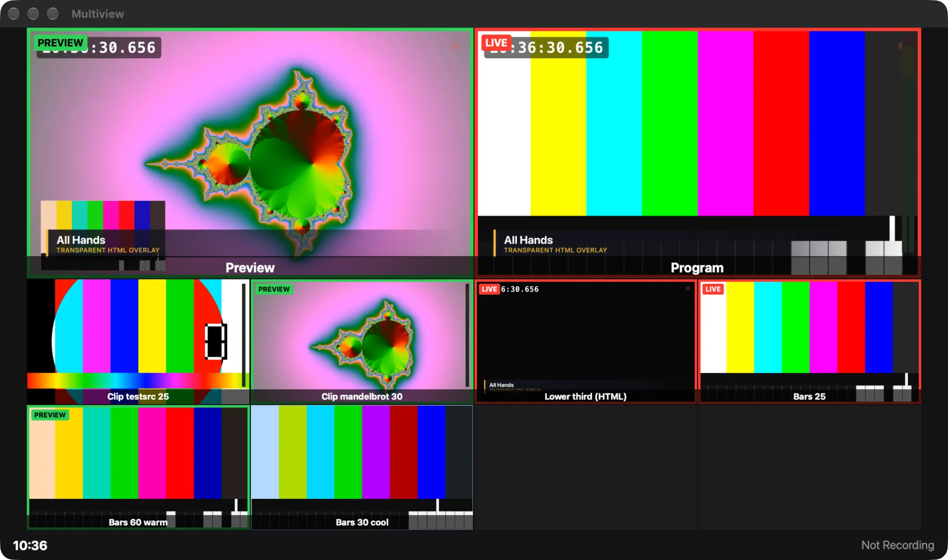Select the large Program monitor
The height and width of the screenshot is (560, 948).
pyautogui.click(x=698, y=153)
